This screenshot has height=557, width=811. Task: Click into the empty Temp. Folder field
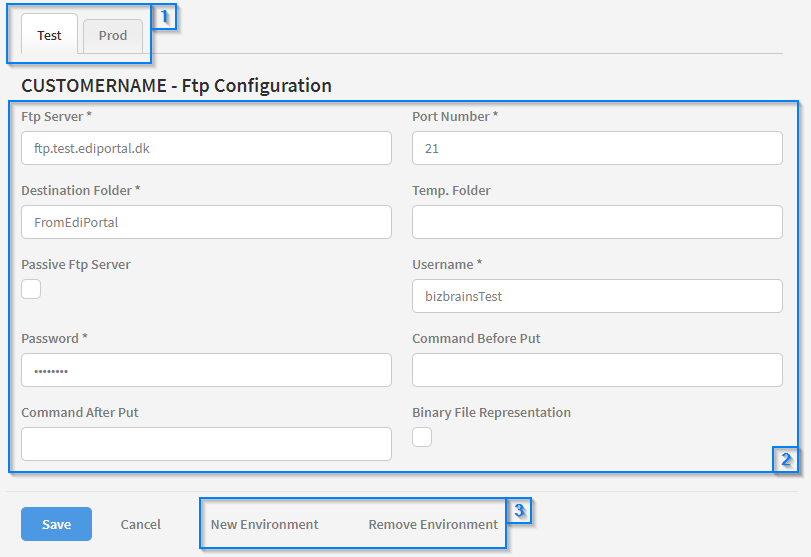click(x=597, y=222)
